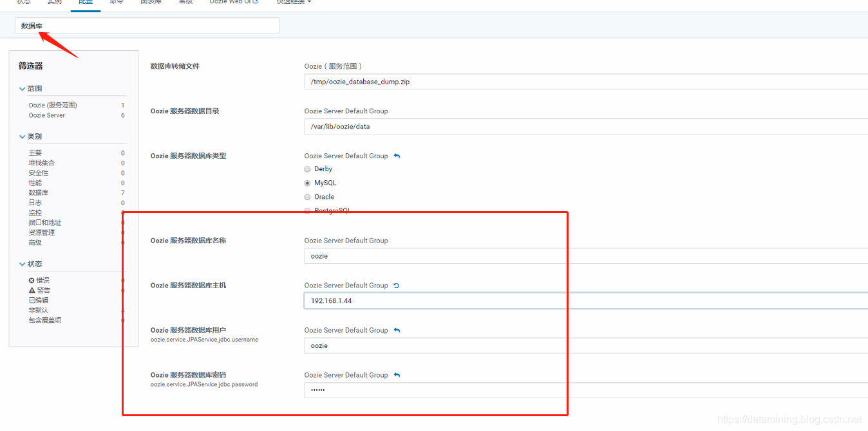Click the Oozie 服务器数据目录 label
This screenshot has height=431, width=868.
[185, 111]
